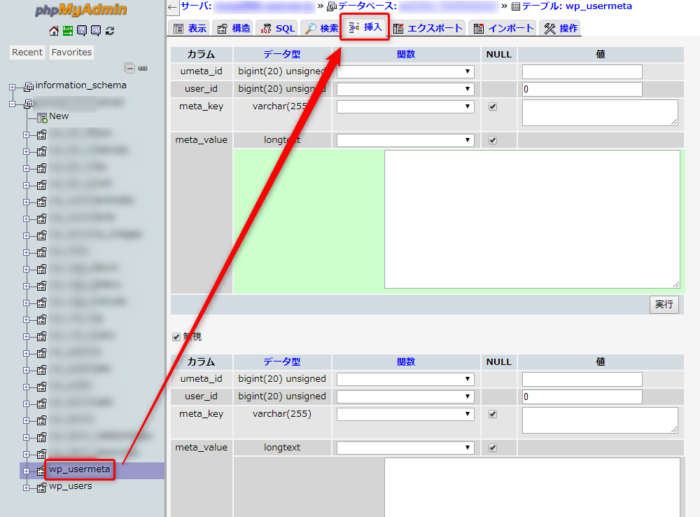Image resolution: width=700 pixels, height=517 pixels.
Task: Toggle NULL checkbox for first meta_key row
Action: (x=492, y=107)
